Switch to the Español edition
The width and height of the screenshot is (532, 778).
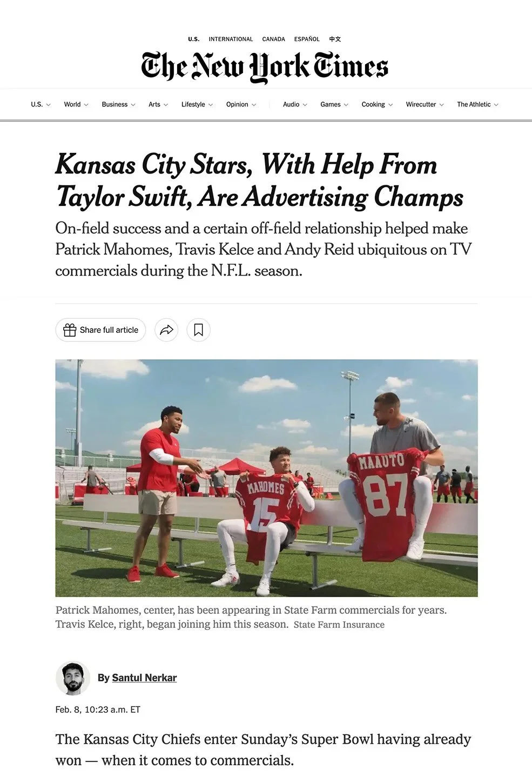coord(307,39)
